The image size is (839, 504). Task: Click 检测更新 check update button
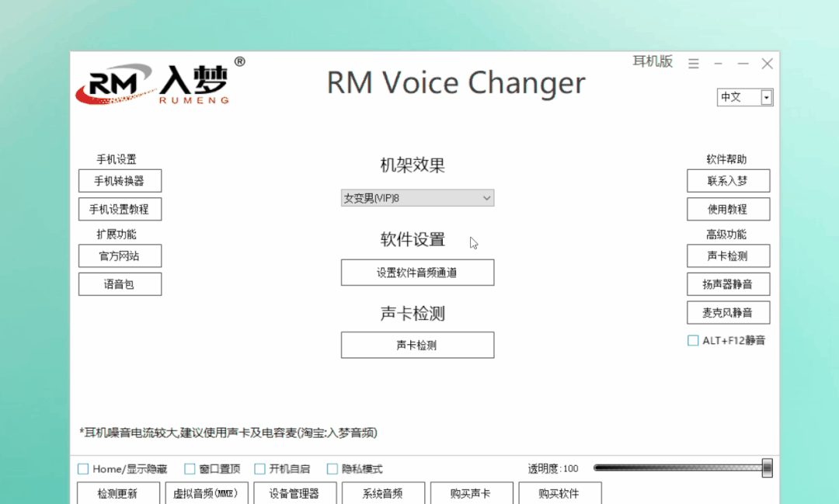[118, 493]
